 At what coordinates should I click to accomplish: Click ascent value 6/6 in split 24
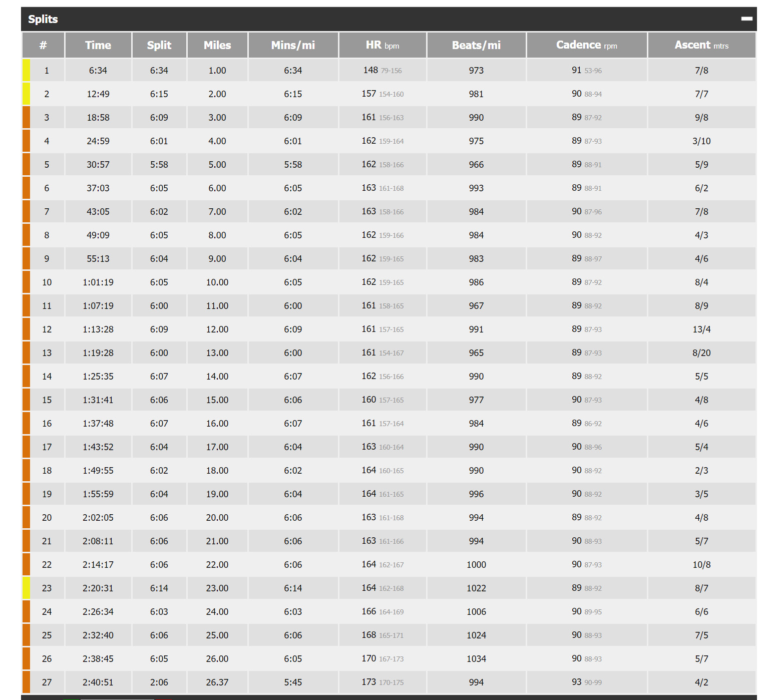click(x=701, y=612)
